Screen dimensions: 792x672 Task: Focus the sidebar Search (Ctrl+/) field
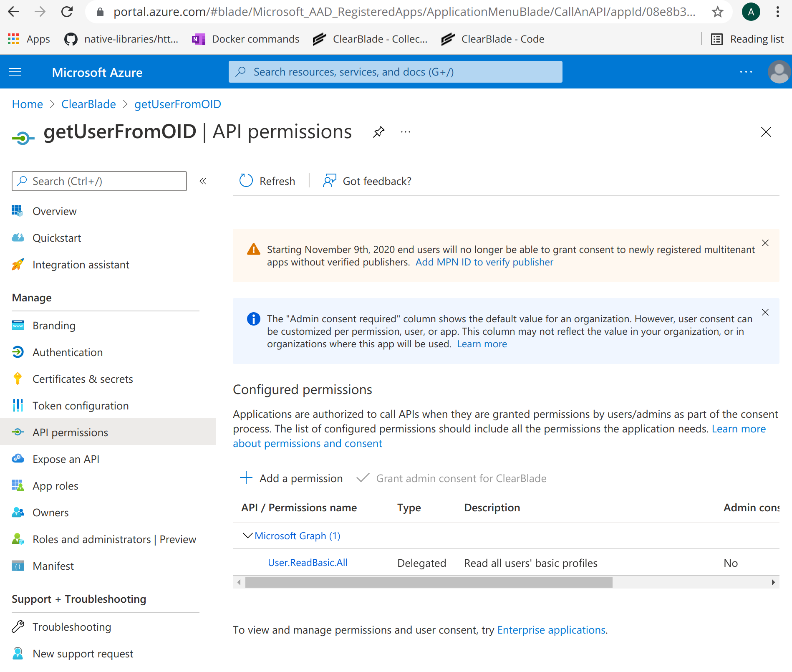point(99,181)
